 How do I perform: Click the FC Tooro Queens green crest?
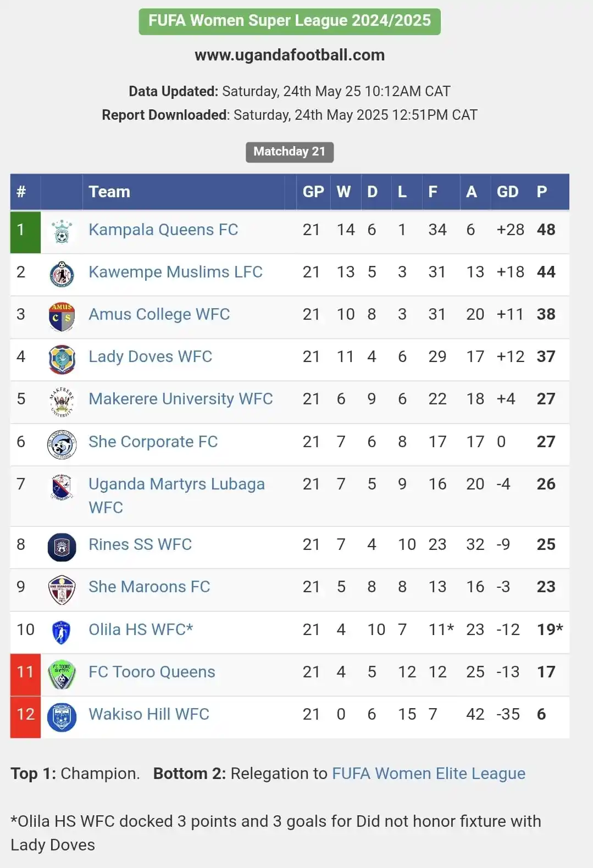tap(62, 674)
